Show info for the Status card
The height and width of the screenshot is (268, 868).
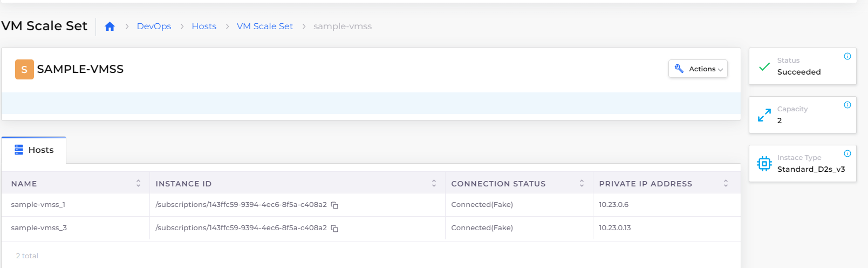(x=848, y=56)
